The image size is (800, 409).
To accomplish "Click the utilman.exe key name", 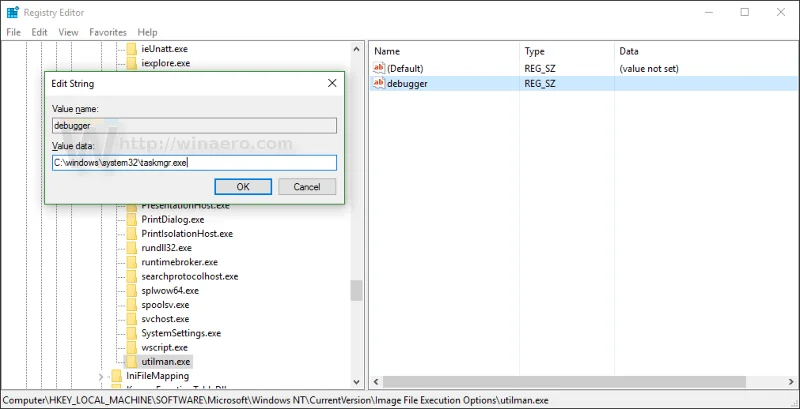I will (165, 362).
